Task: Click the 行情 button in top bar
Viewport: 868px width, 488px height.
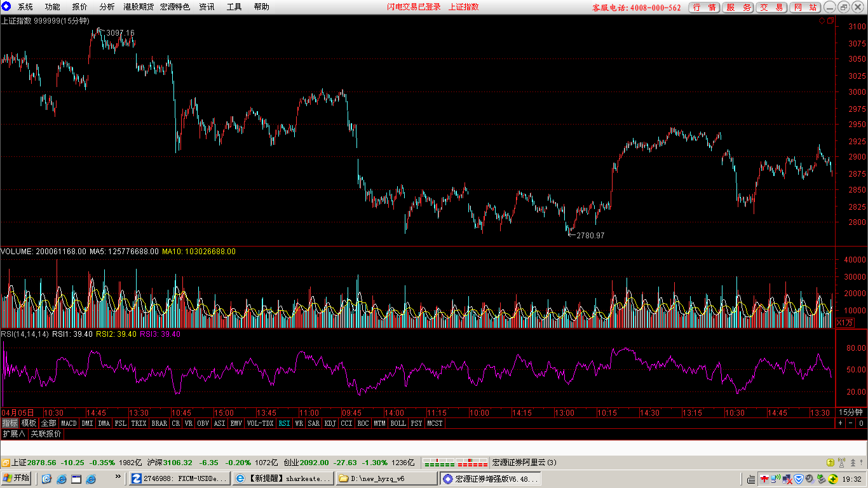Action: click(x=705, y=8)
